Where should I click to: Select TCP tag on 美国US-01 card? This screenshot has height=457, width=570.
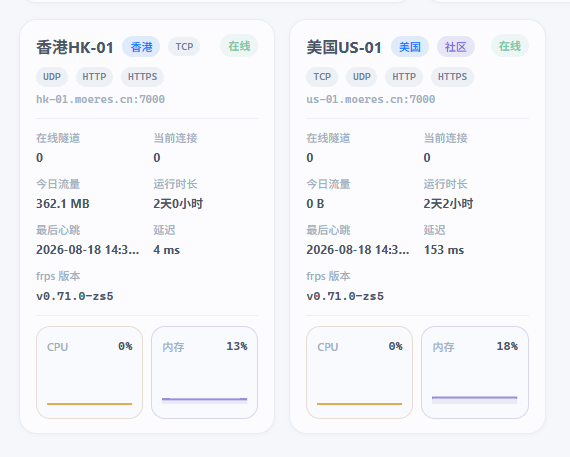tap(322, 77)
